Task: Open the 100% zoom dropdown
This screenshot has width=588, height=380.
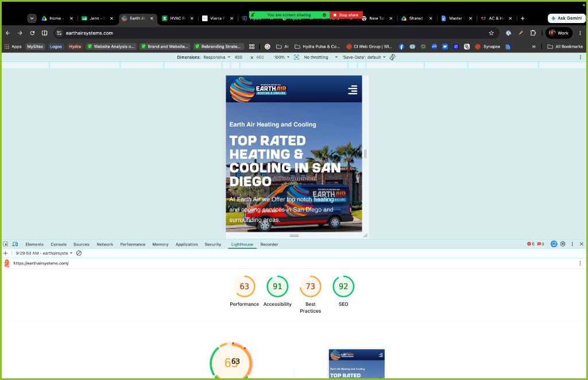Action: click(x=281, y=57)
